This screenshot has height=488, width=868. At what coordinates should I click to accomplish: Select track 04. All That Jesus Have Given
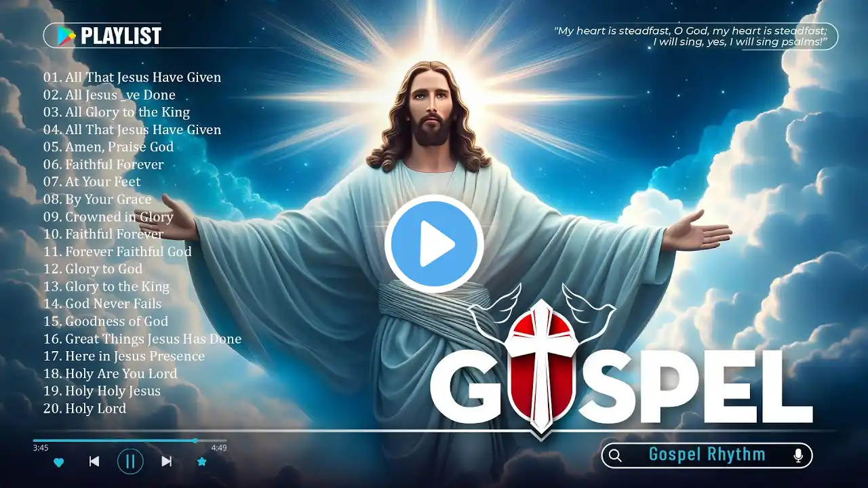[132, 129]
